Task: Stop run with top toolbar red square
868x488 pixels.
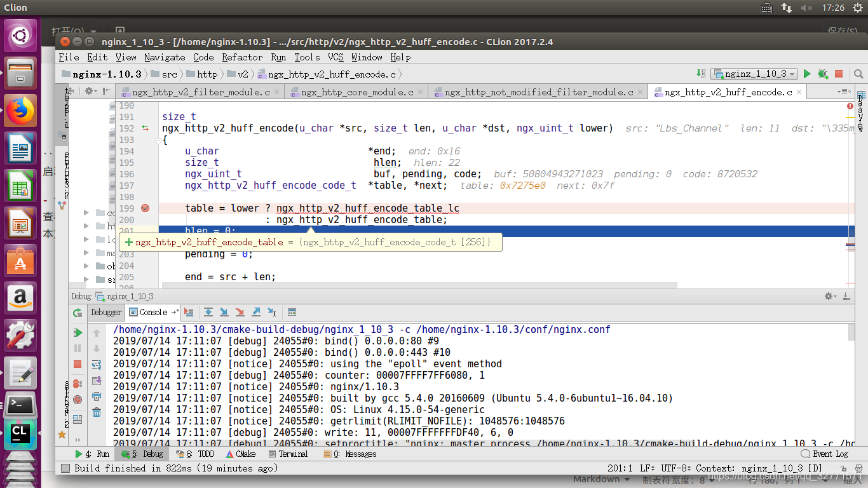Action: (839, 74)
